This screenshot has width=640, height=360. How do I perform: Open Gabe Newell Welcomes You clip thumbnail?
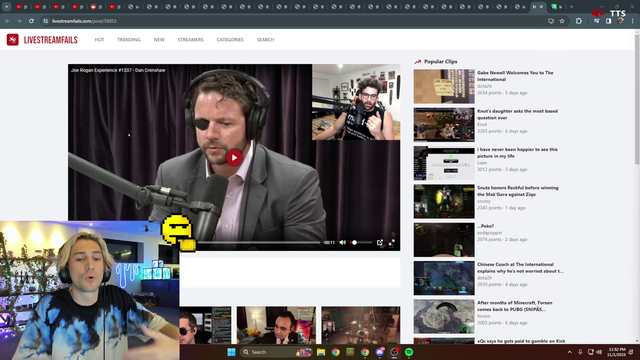(444, 86)
